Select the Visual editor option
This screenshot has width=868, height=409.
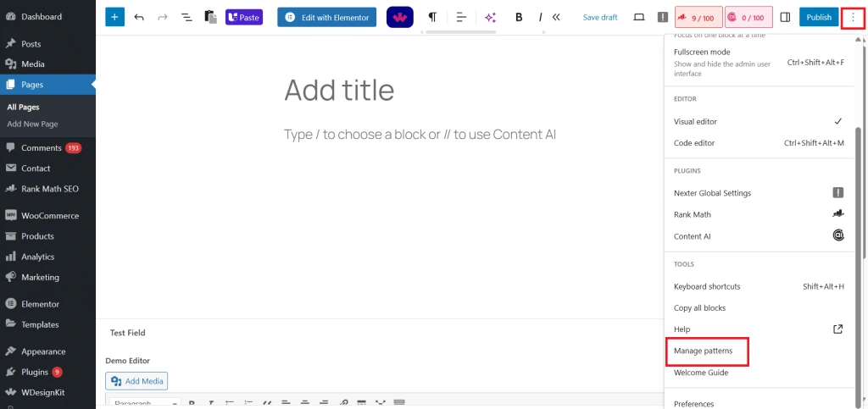[x=695, y=122]
